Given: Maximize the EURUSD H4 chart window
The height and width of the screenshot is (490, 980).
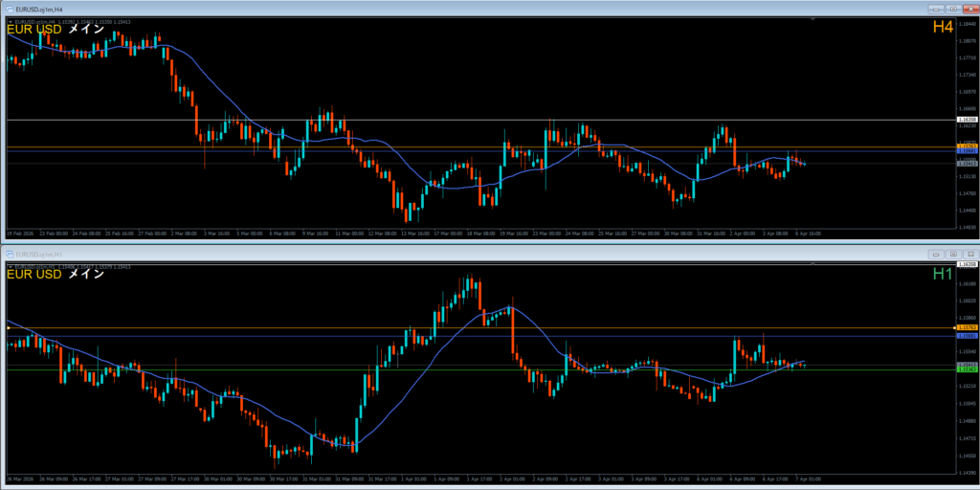Looking at the screenshot, I should click(953, 10).
